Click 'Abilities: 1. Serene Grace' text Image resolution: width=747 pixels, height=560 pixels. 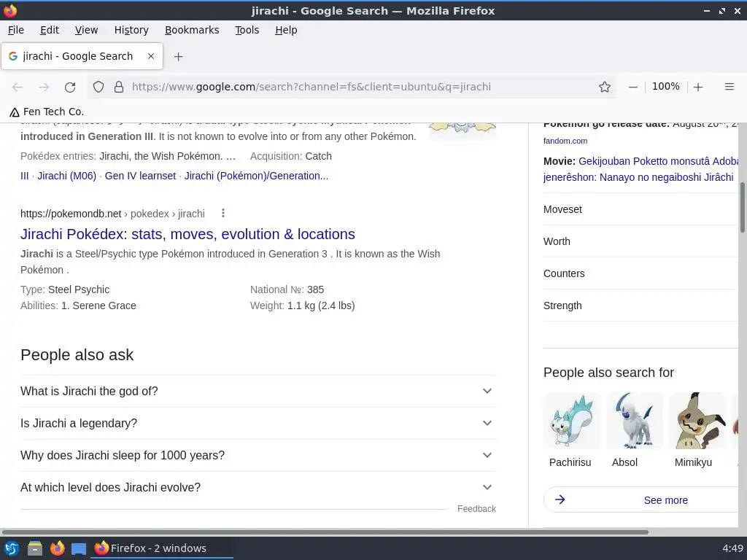(78, 306)
